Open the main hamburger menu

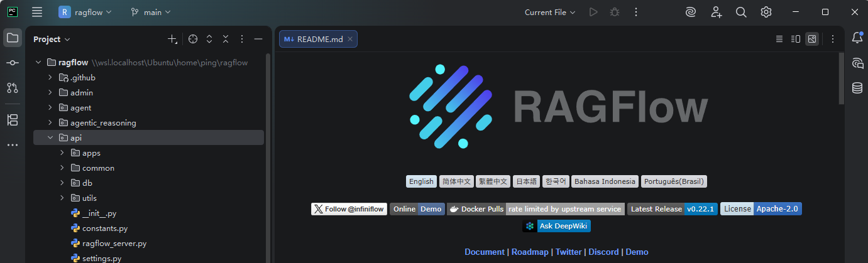[37, 12]
